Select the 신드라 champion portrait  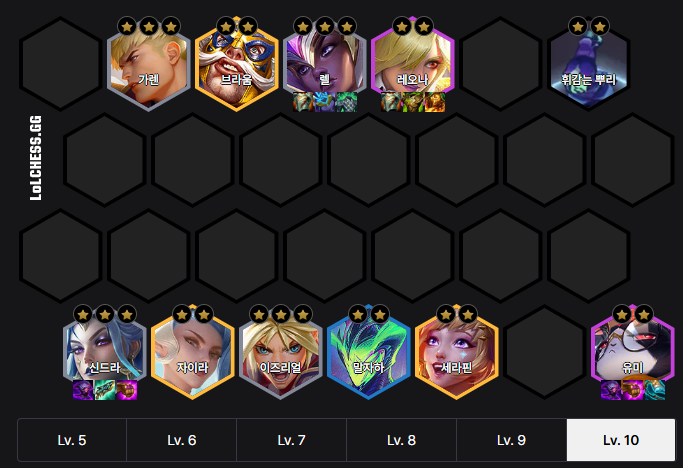pos(105,352)
